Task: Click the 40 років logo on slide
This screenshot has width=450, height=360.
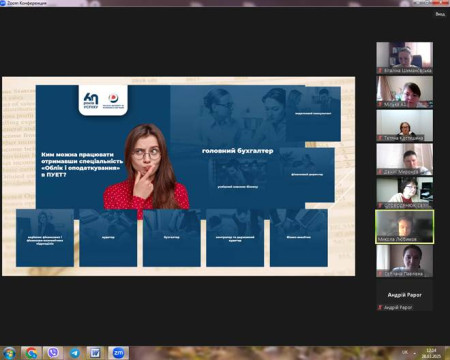Action: 91,101
